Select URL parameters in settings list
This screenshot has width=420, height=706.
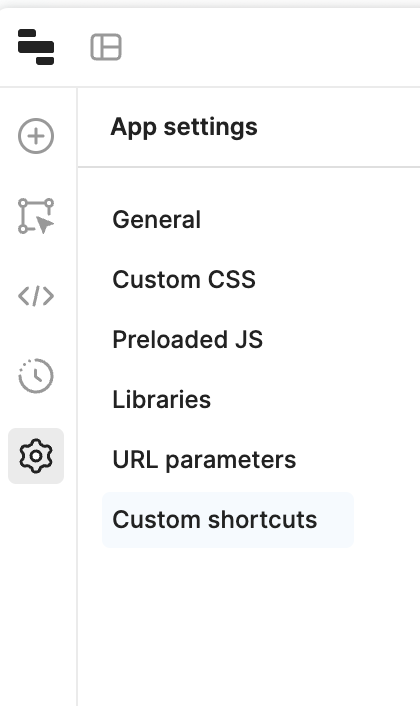pyautogui.click(x=204, y=460)
